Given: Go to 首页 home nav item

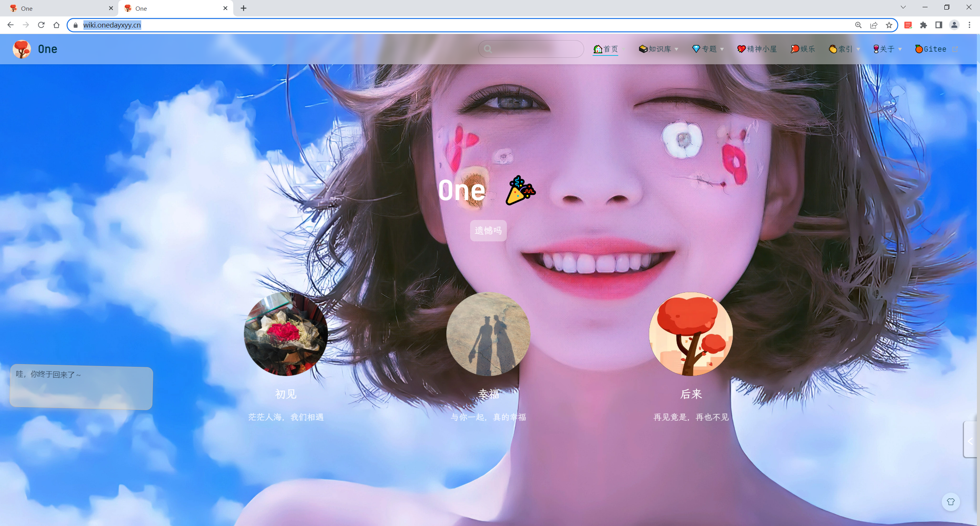Looking at the screenshot, I should pos(606,49).
